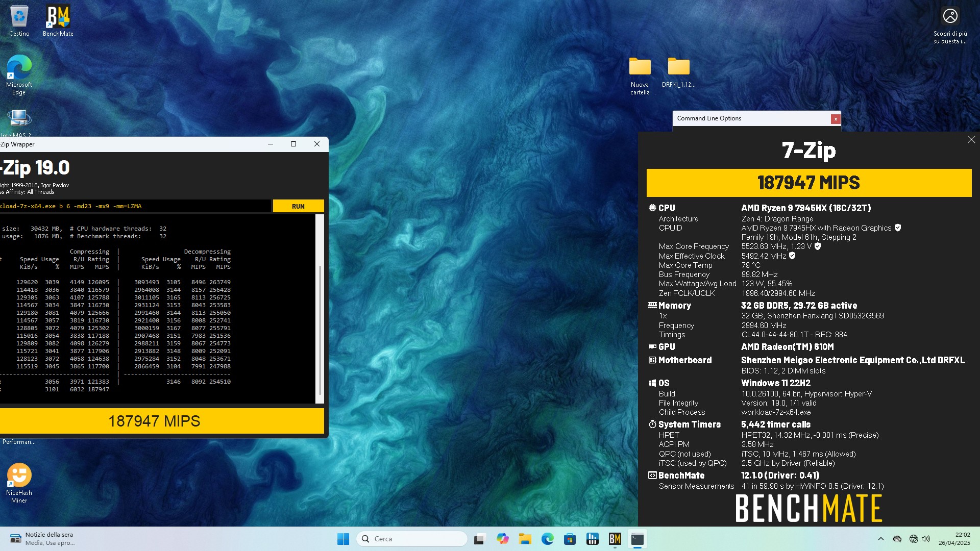Open network settings tray icon

pyautogui.click(x=913, y=539)
